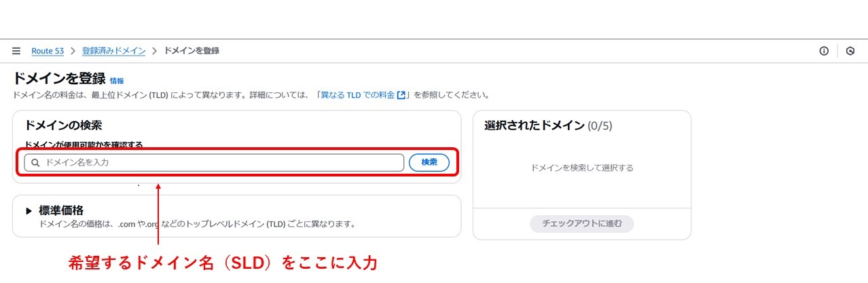Open the hamburger navigation menu
This screenshot has width=868, height=283.
[16, 51]
